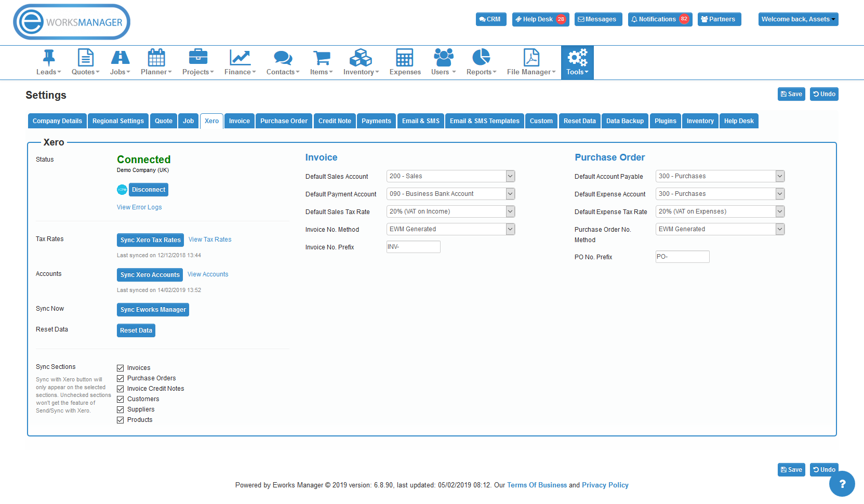
Task: Switch to the Plugins tab
Action: point(666,121)
